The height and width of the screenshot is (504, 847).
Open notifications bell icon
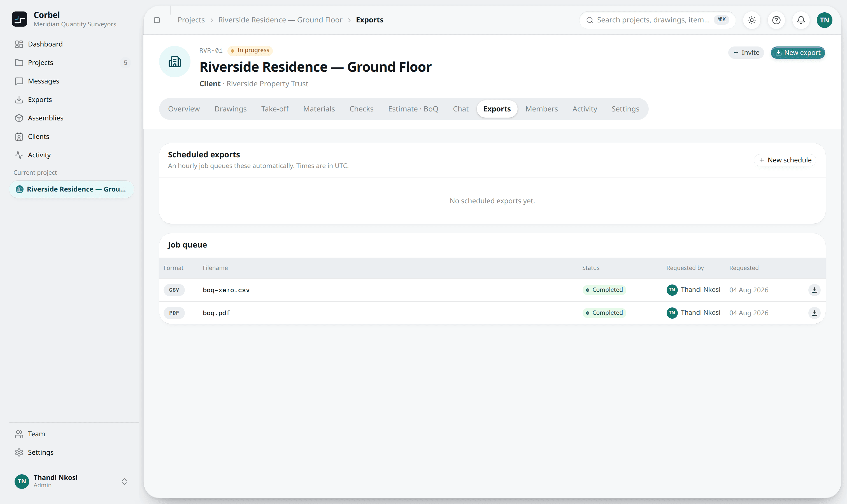point(801,20)
